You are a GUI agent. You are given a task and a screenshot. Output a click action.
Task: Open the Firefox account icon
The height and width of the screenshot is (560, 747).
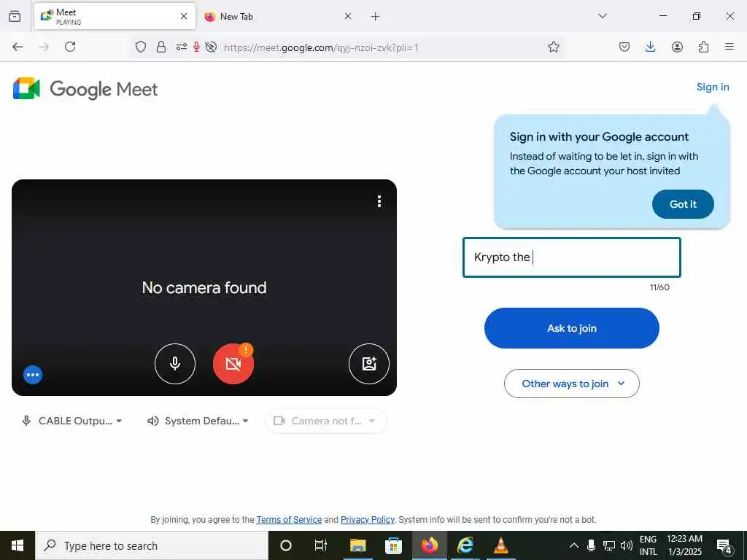[677, 47]
